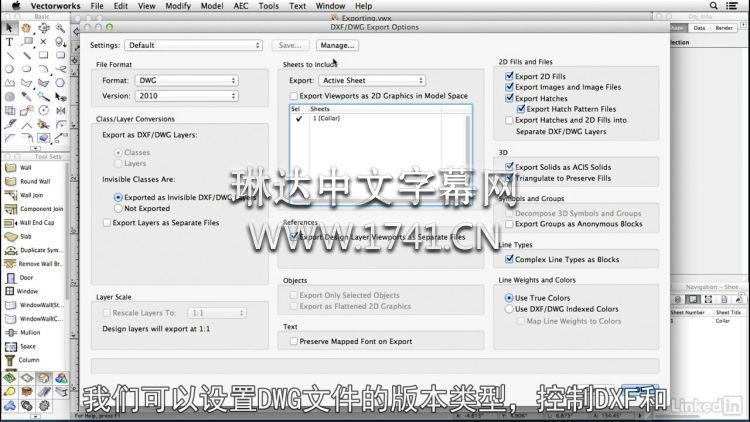The width and height of the screenshot is (750, 422).
Task: Select the Oval tool
Action: (x=26, y=69)
